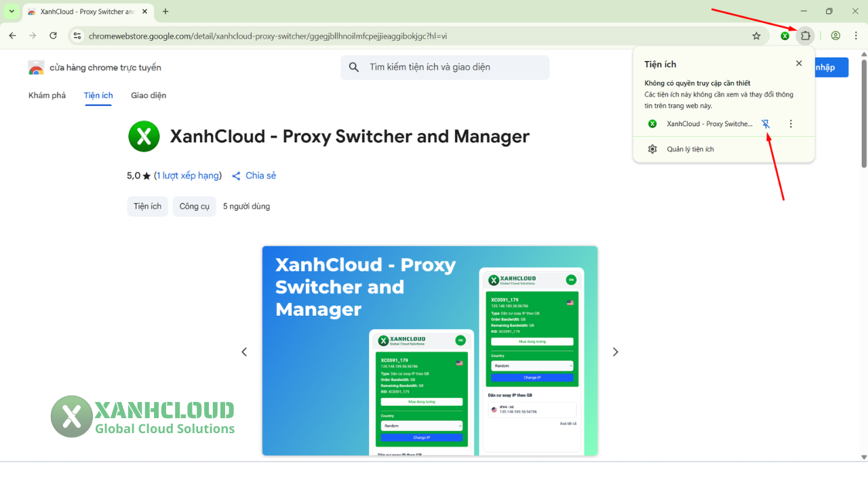This screenshot has height=488, width=868.
Task: Click Không có quyền truy cập cần thiết text
Action: pyautogui.click(x=697, y=83)
